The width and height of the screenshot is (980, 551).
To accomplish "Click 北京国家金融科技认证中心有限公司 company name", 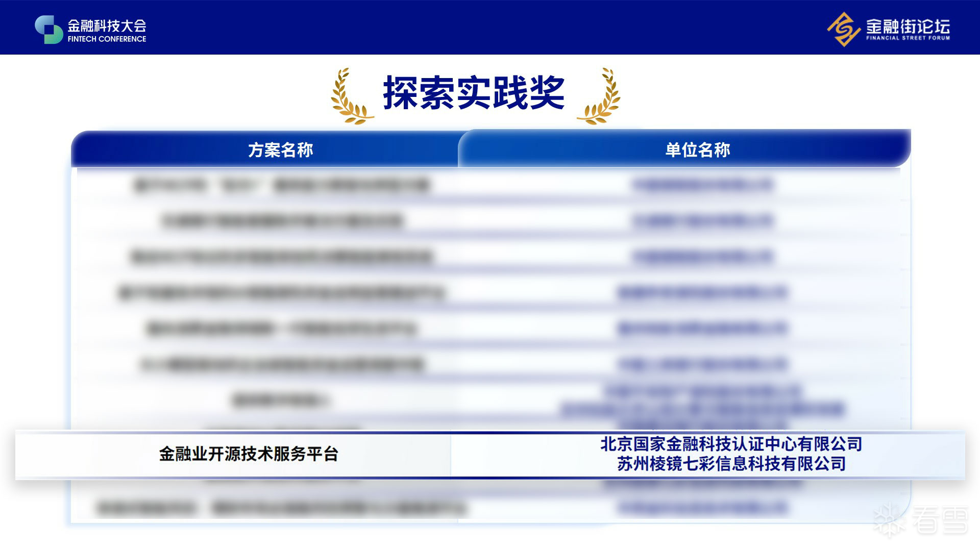I will 731,444.
